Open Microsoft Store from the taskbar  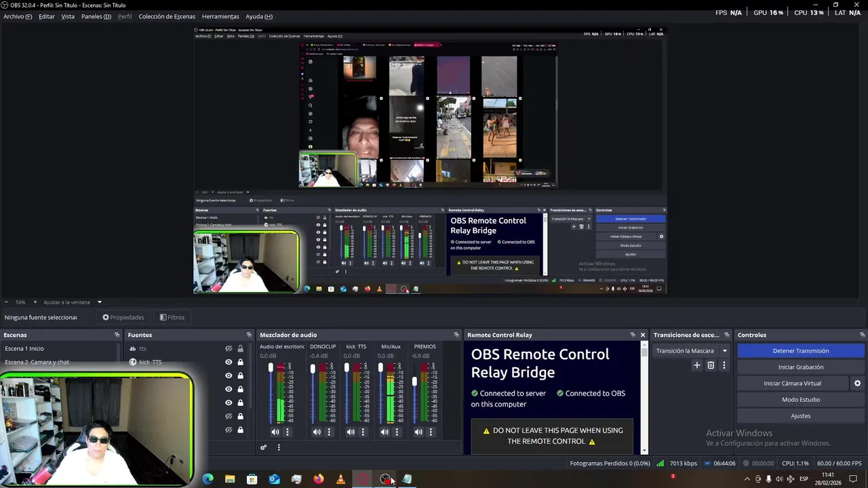click(252, 479)
